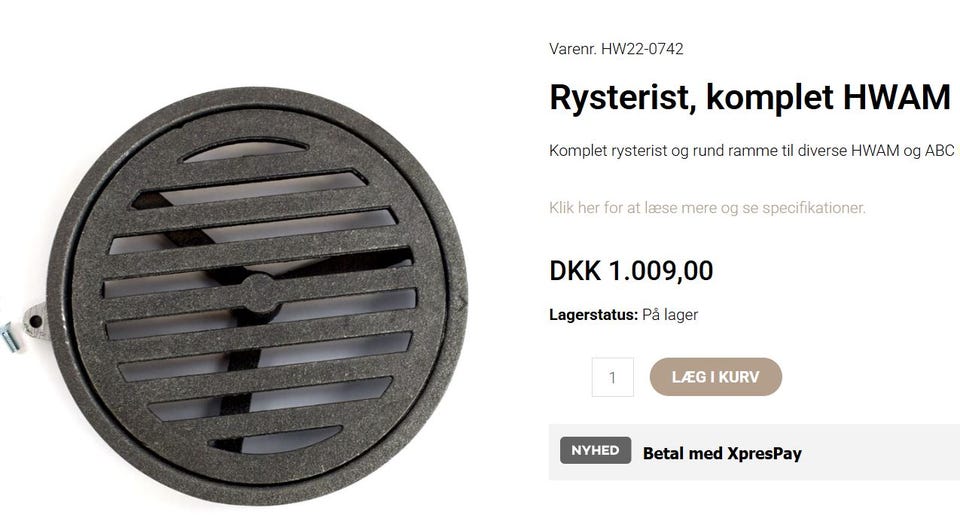
Task: Click item number HW22-0742
Action: point(642,49)
